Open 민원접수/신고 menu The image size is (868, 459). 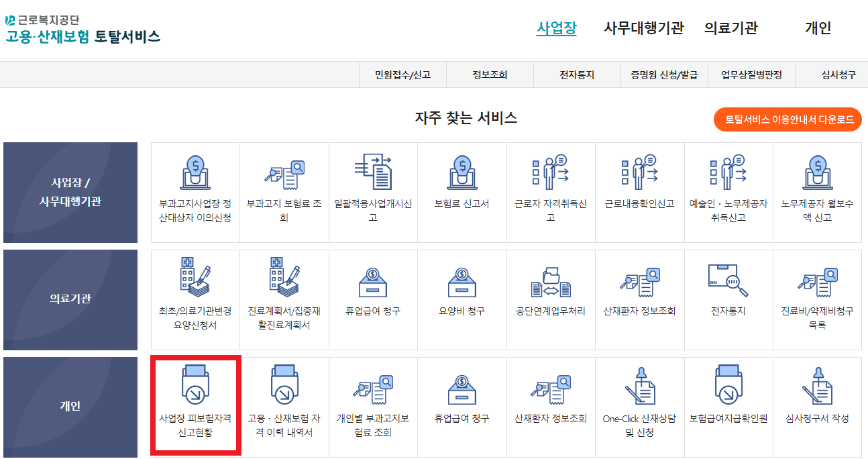coord(402,75)
